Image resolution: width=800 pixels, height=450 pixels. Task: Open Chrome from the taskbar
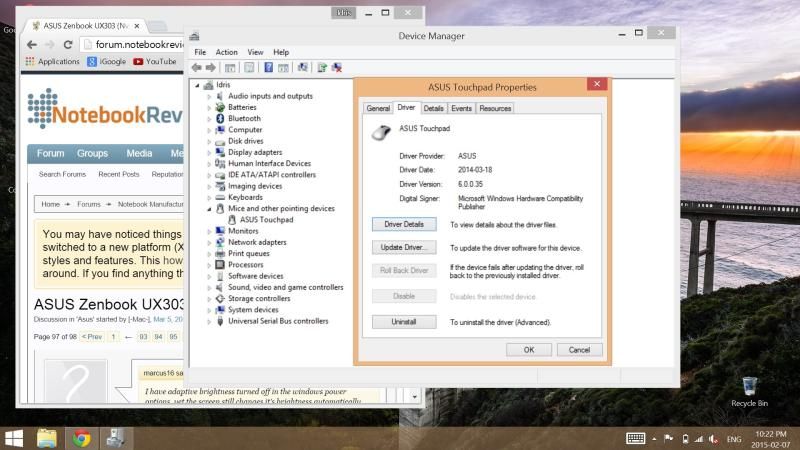pos(81,438)
